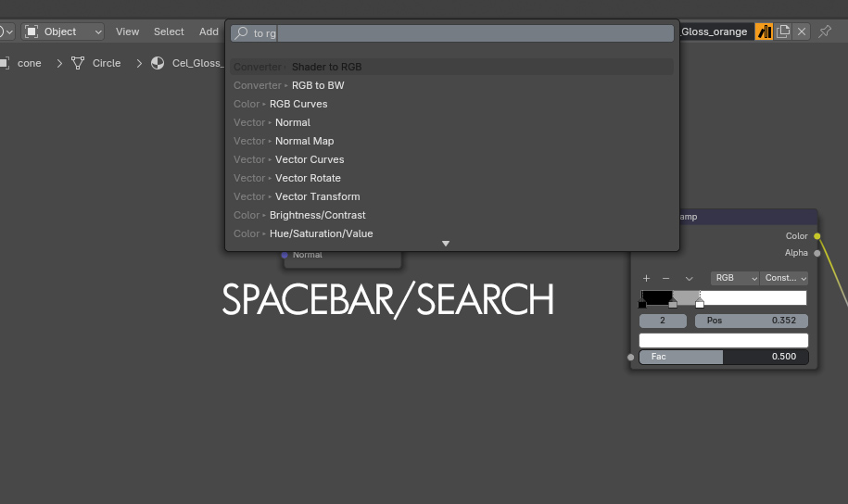Choose Shader to RGB search result

click(326, 67)
